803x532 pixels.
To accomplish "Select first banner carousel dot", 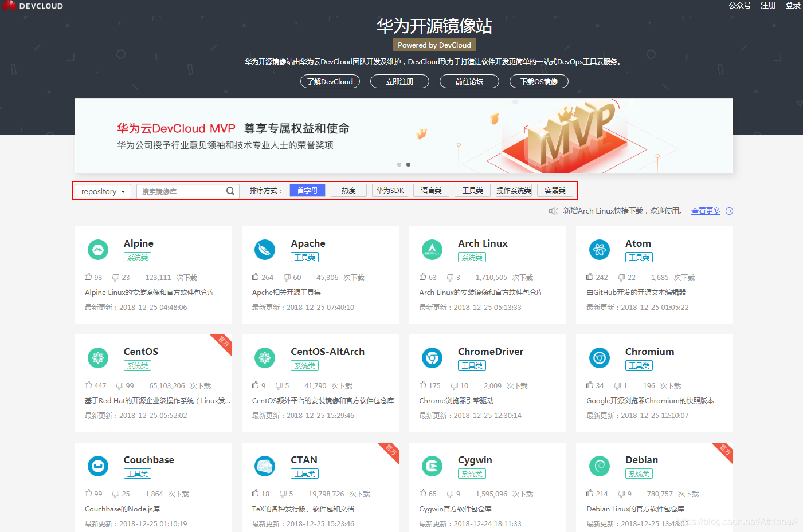I will (399, 164).
